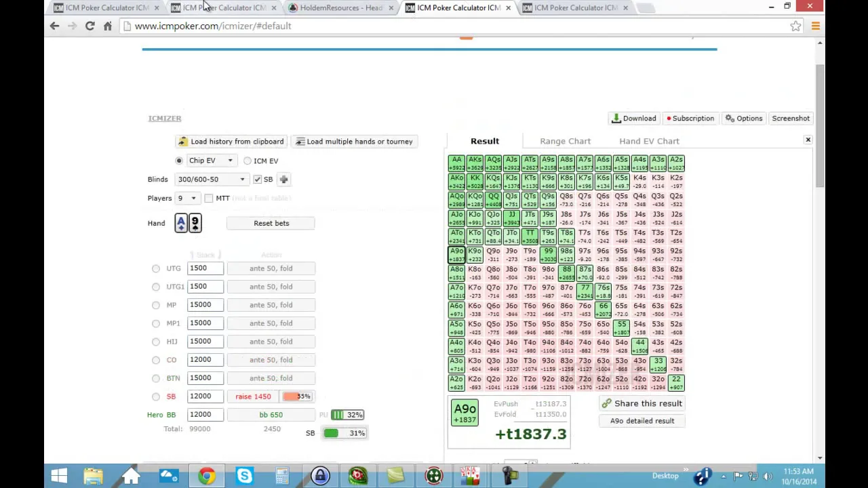
Task: Open File Explorer from the taskbar
Action: click(94, 476)
